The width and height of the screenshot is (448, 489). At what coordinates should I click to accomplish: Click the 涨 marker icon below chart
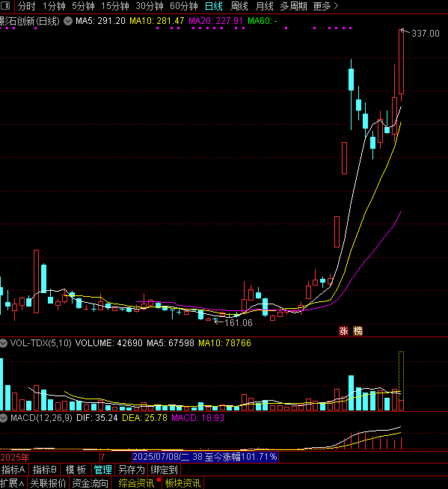[x=343, y=331]
